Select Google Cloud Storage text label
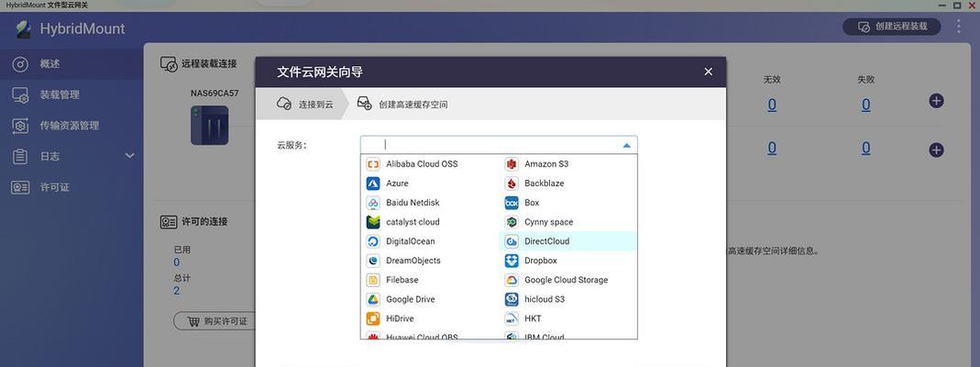 567,280
